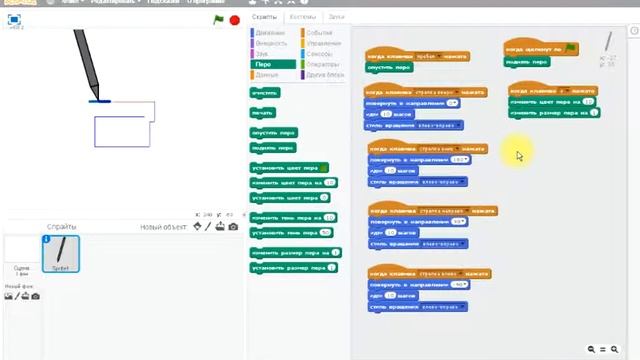This screenshot has width=640, height=360.
Task: Open the Управление block category
Action: pos(324,43)
